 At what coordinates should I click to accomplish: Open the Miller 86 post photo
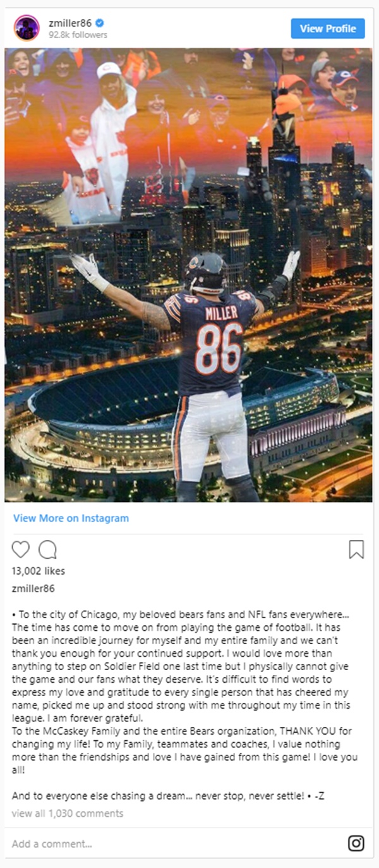[189, 275]
